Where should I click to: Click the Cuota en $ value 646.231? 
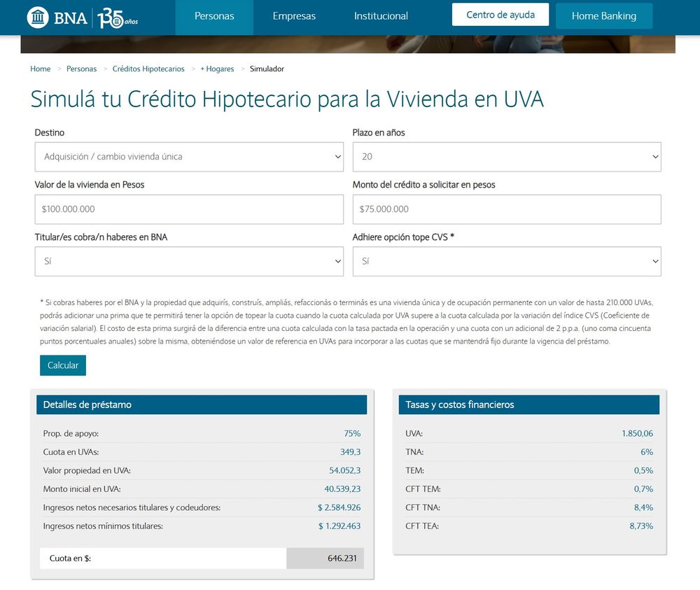(x=342, y=559)
